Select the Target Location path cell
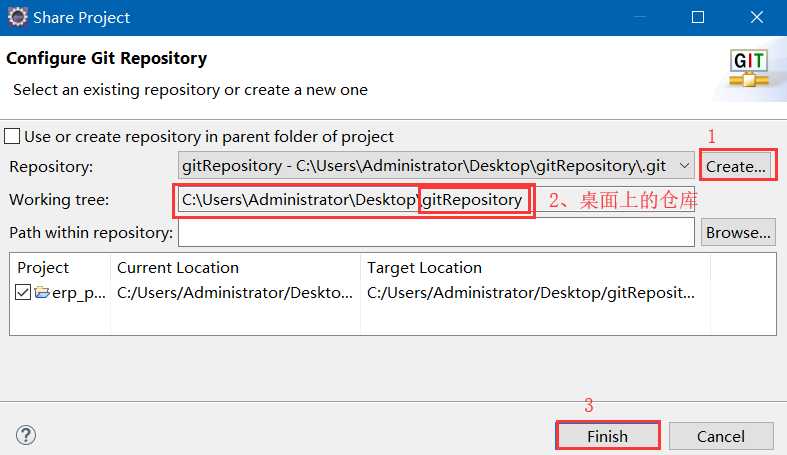This screenshot has height=455, width=787. (x=530, y=293)
